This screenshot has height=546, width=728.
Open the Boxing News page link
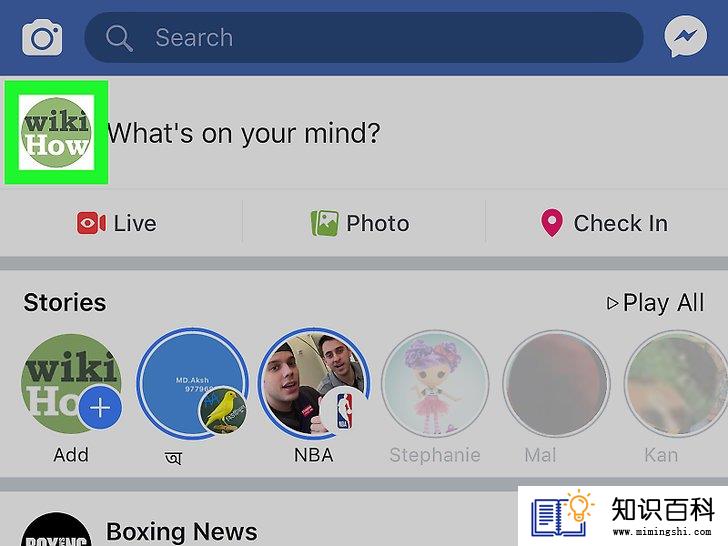182,532
